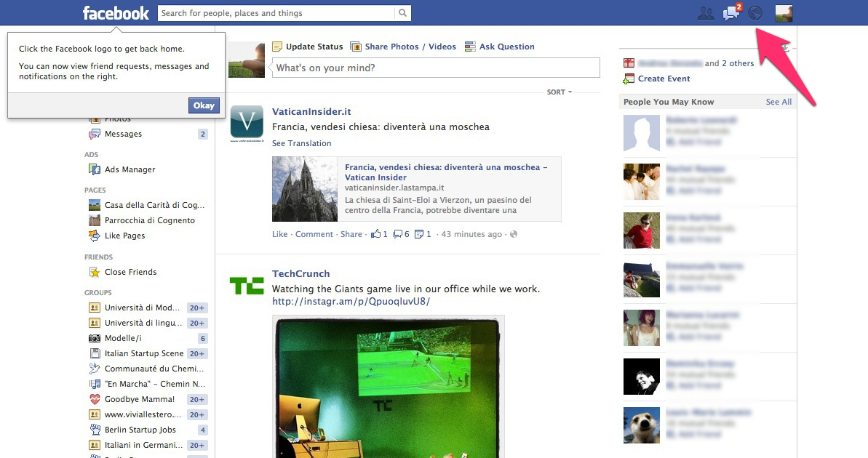The width and height of the screenshot is (868, 458).
Task: Share the VaticanInsider post
Action: click(351, 234)
